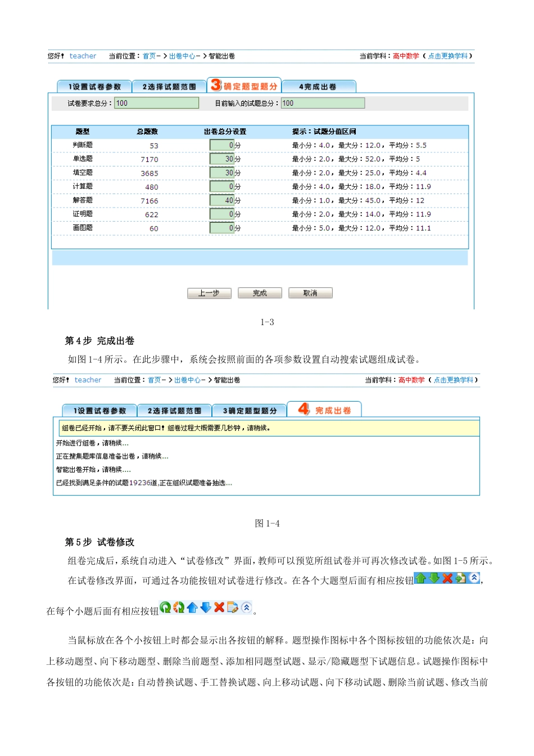Screen dimensions: 534x756
Task: Click the orange manual-replace question icon
Action: tap(179, 607)
